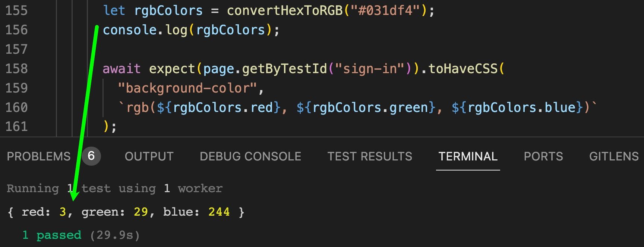Click the problems count badge 6
The image size is (644, 247).
click(91, 156)
